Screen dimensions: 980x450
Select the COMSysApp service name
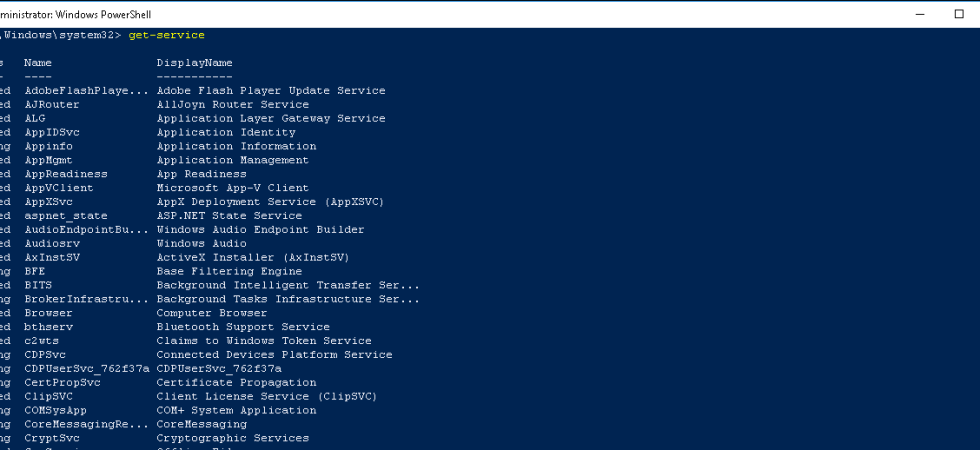[x=55, y=411]
